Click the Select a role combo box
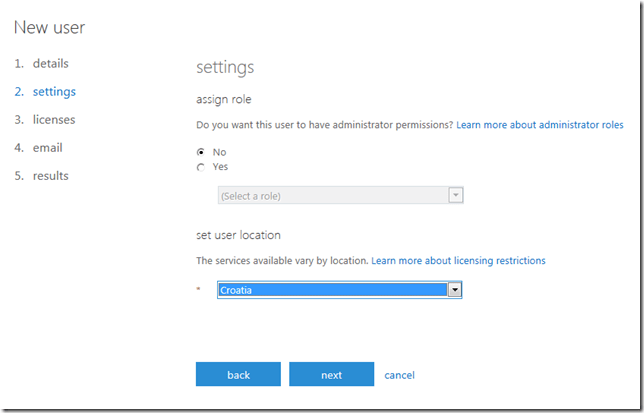The height and width of the screenshot is (413, 644). click(x=332, y=195)
